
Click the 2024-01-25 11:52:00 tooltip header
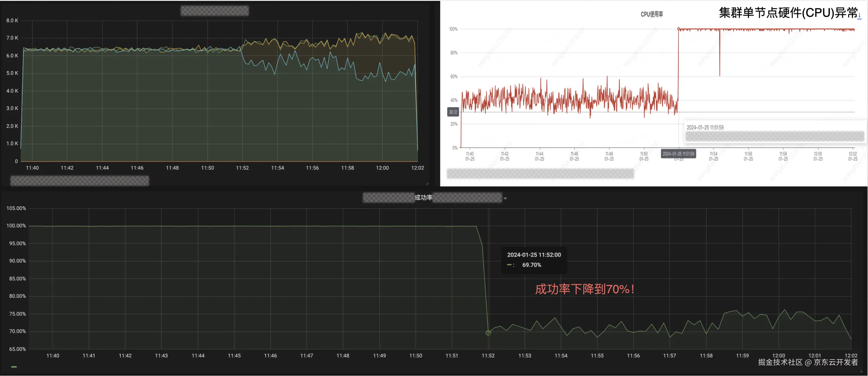click(x=534, y=255)
